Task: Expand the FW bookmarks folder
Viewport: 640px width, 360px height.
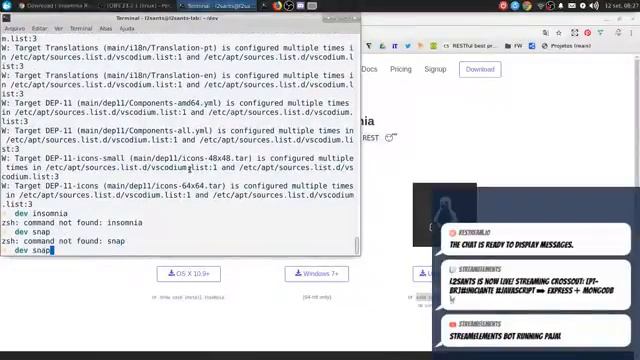Action: pos(513,46)
